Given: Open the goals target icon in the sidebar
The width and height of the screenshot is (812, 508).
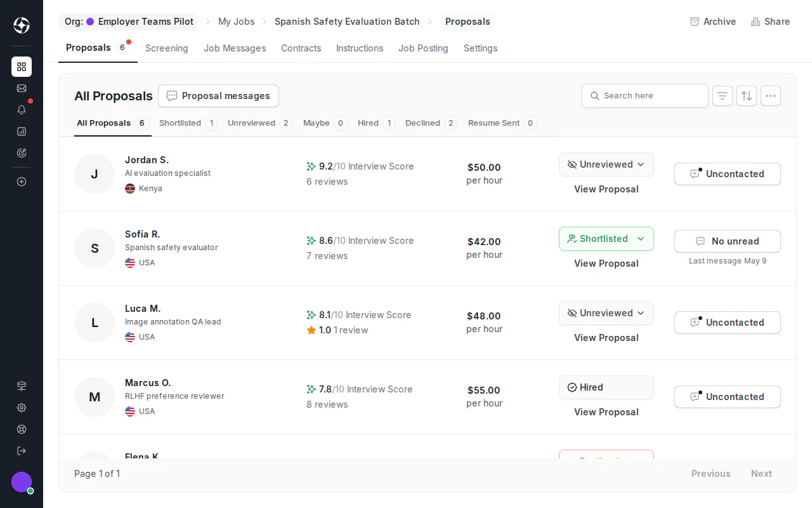Looking at the screenshot, I should pos(22,153).
